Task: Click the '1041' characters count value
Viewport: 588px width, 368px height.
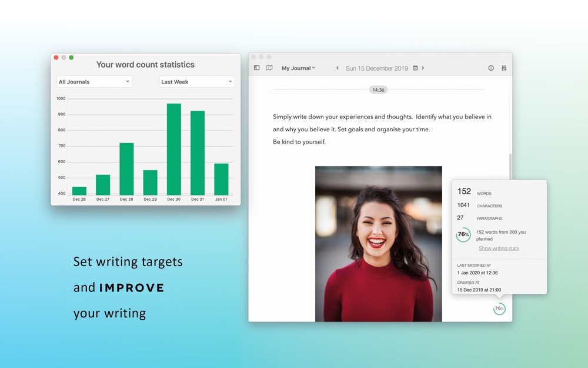Action: pyautogui.click(x=463, y=205)
